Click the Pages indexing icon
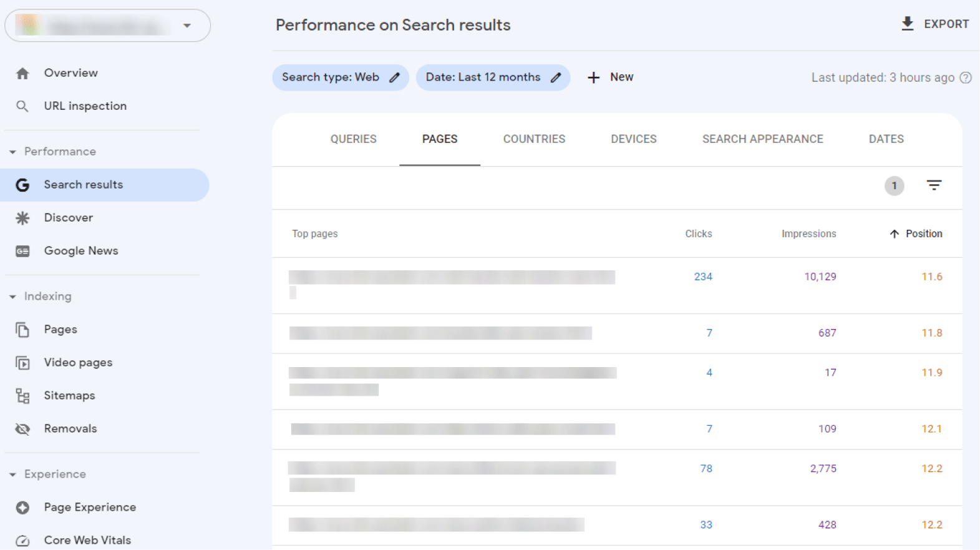The width and height of the screenshot is (980, 550). click(x=22, y=330)
